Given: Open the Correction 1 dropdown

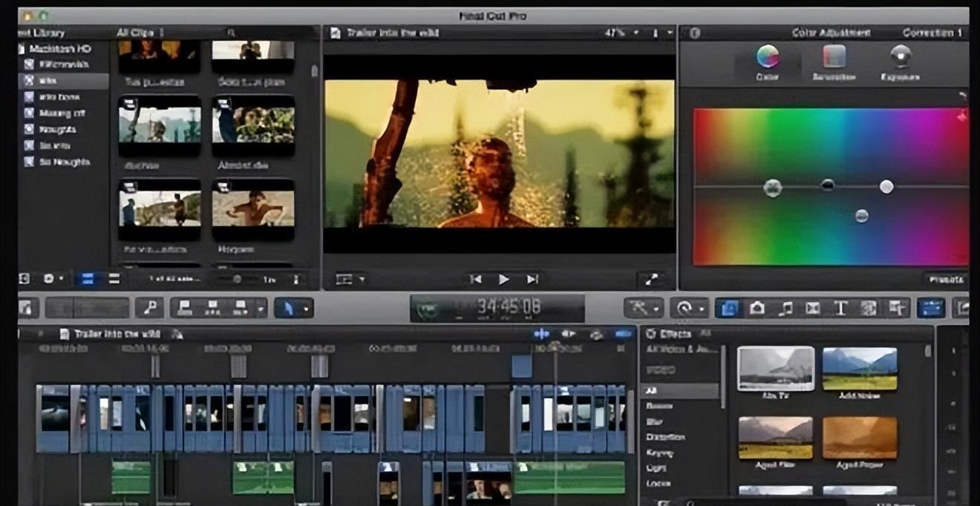Looking at the screenshot, I should pos(933,33).
